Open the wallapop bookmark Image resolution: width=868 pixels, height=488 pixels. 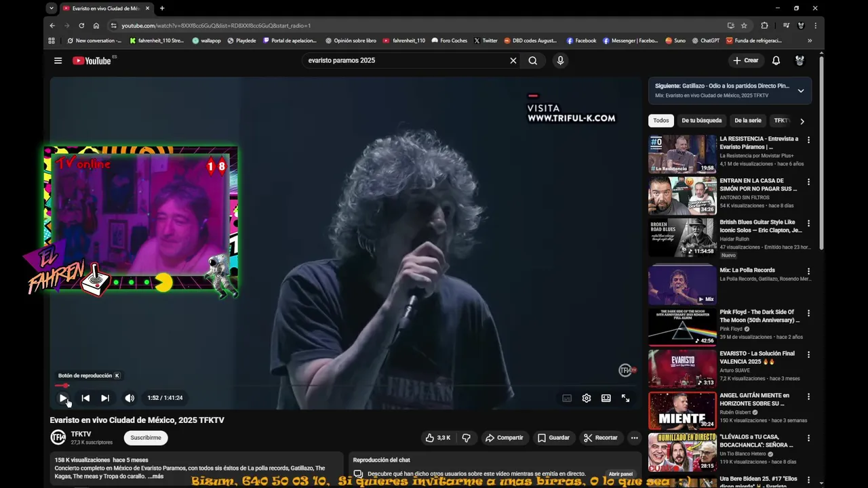[206, 41]
